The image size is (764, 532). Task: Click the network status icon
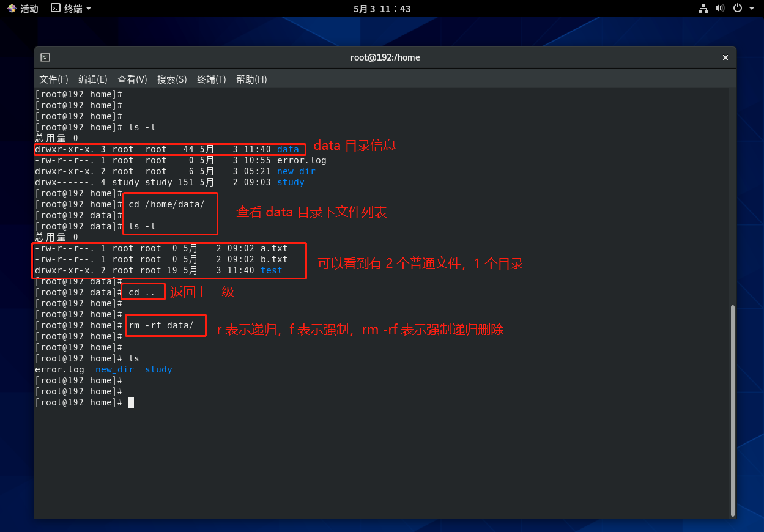703,9
